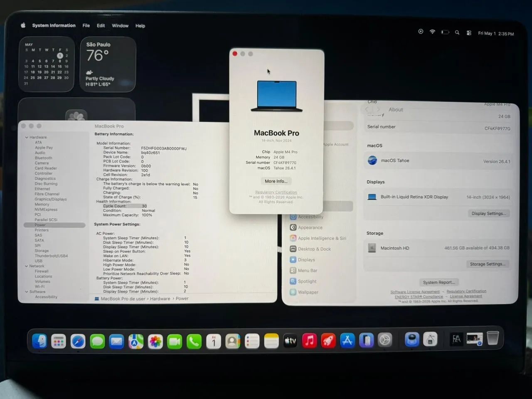Open the Window menu
Image resolution: width=532 pixels, height=399 pixels.
(120, 26)
